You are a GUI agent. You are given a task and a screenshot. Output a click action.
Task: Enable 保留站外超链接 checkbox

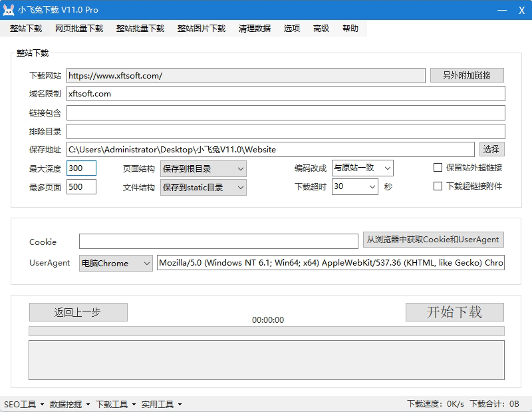click(x=438, y=168)
